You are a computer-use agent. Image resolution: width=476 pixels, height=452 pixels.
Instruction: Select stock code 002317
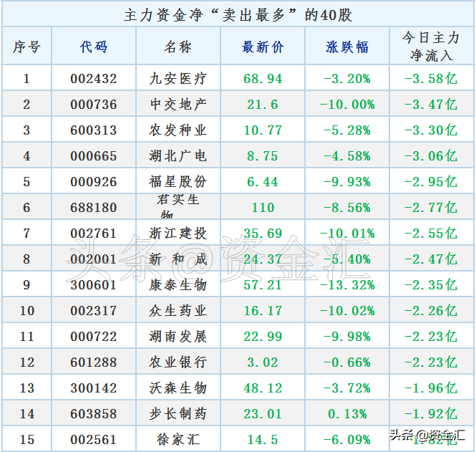point(94,311)
